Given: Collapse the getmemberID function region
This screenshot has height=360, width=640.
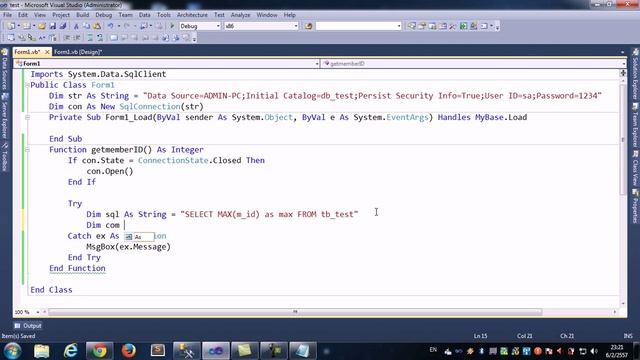Looking at the screenshot, I should [x=27, y=150].
